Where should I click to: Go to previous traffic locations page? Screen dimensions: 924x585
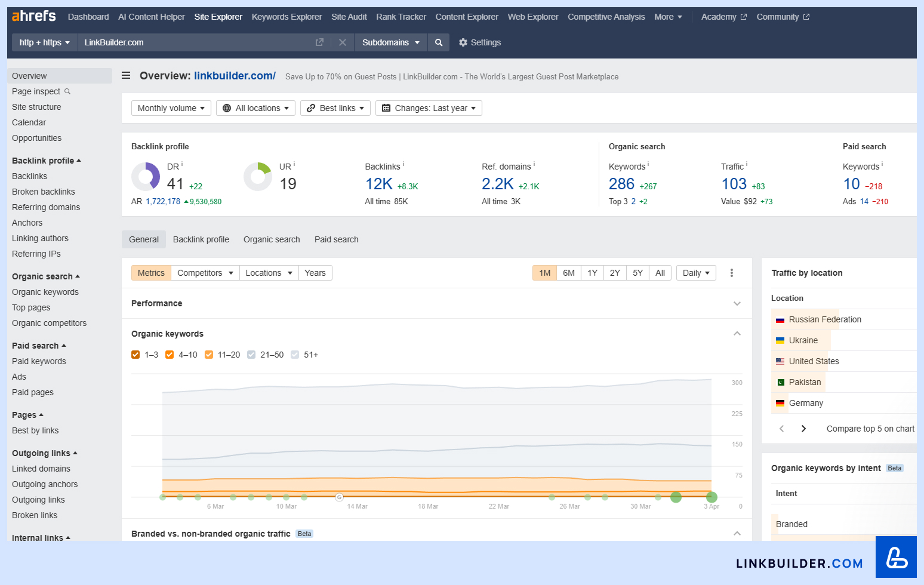pyautogui.click(x=781, y=429)
